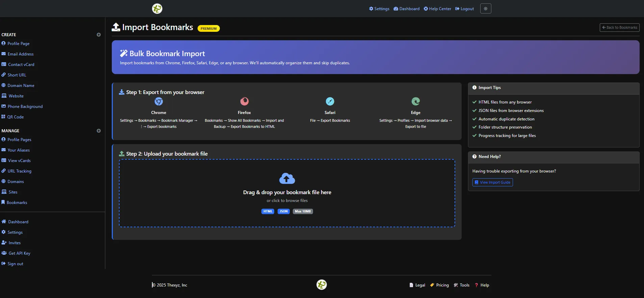
Task: Expand the MANAGE section plus icon
Action: tap(99, 131)
